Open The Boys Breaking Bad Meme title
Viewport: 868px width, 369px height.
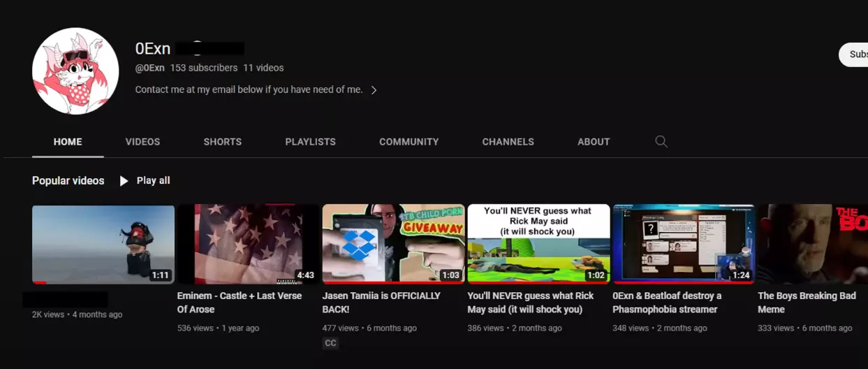coord(807,303)
